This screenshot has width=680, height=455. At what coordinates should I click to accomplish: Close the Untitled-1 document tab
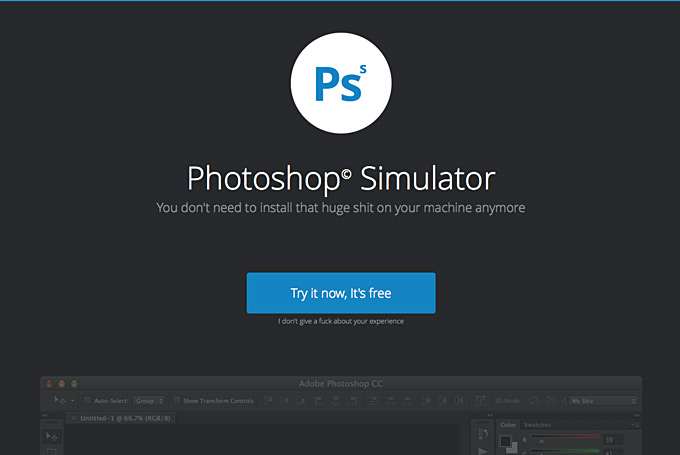tap(74, 418)
